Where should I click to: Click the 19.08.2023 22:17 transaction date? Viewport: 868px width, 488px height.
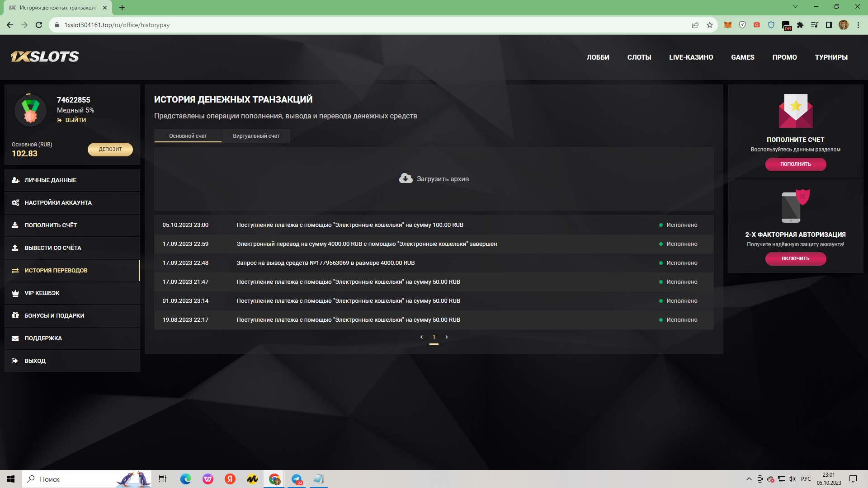point(185,320)
